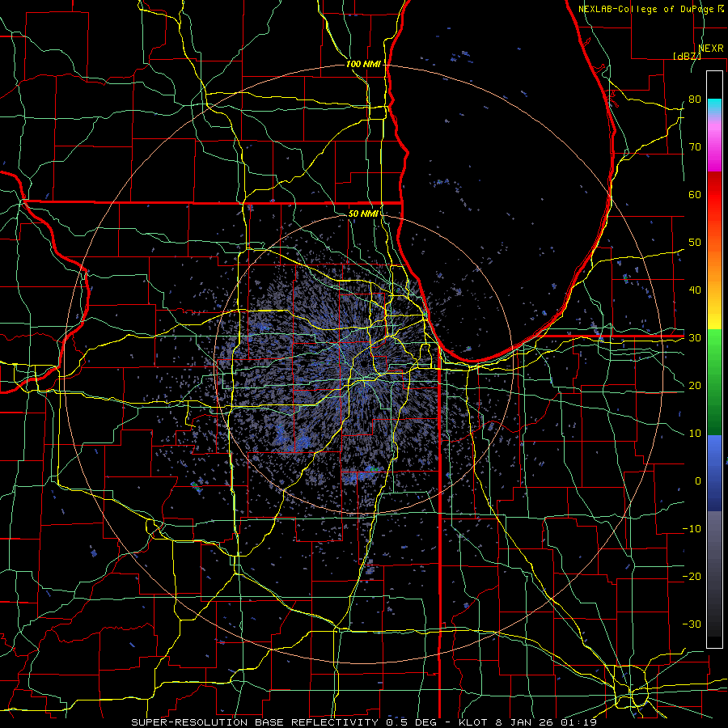Click the -10 dBZ scale value
728x728 pixels.
click(x=692, y=529)
